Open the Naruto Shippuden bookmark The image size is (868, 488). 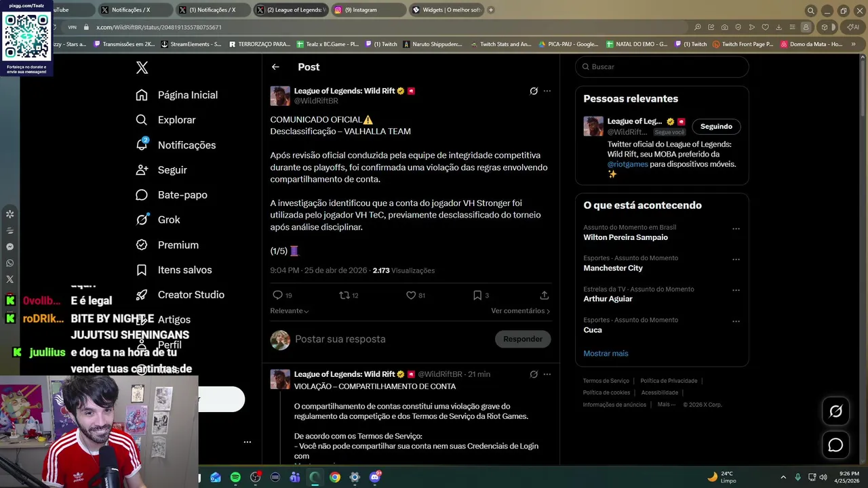pyautogui.click(x=433, y=44)
